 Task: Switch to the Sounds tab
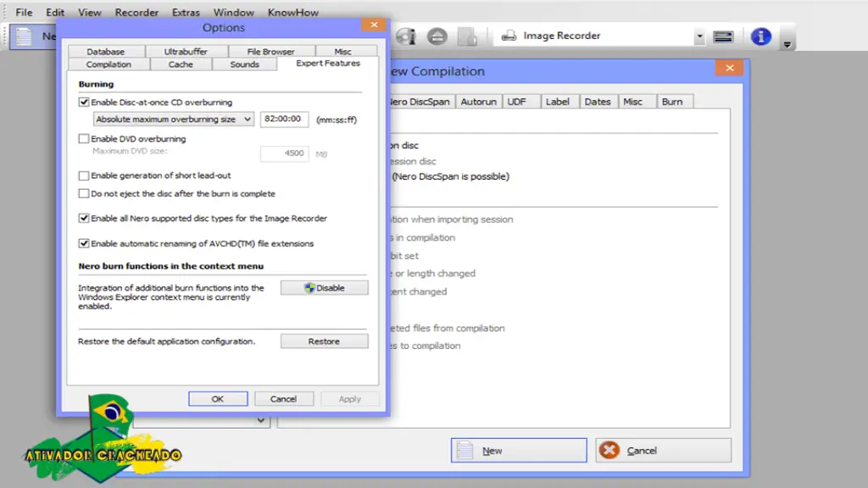pyautogui.click(x=244, y=64)
